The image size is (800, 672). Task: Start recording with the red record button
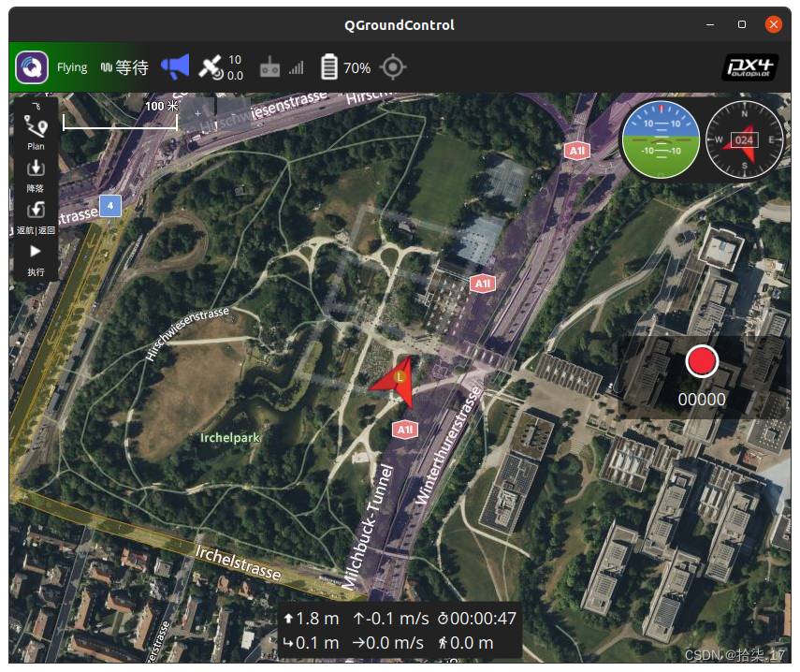click(701, 361)
